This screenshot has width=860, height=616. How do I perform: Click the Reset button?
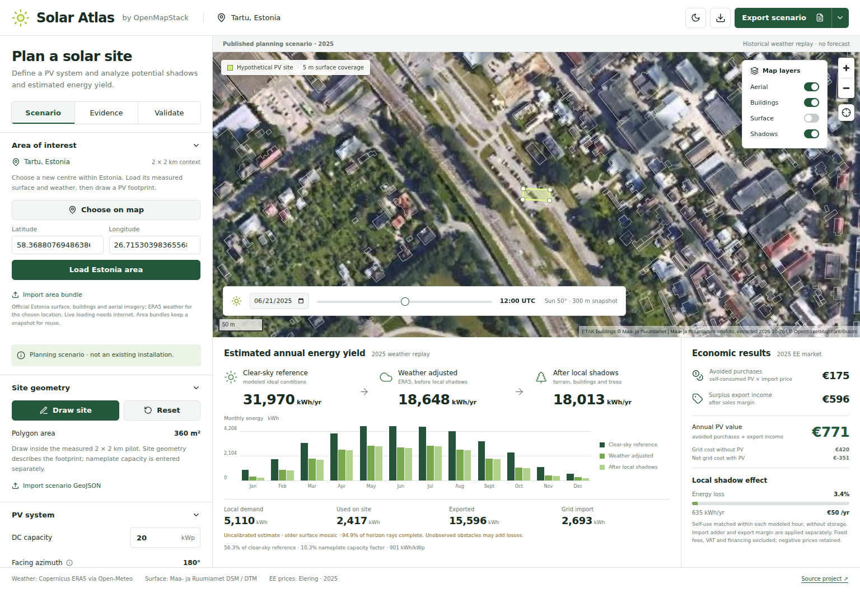coord(162,410)
